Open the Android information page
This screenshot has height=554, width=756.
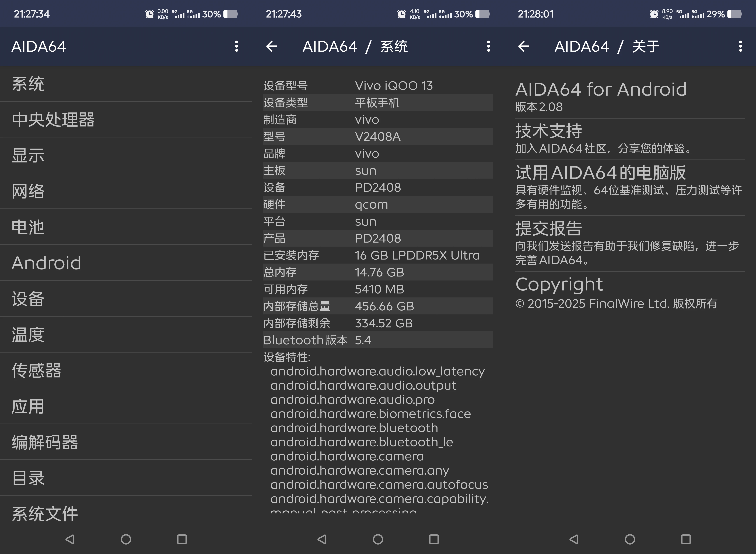coord(126,263)
